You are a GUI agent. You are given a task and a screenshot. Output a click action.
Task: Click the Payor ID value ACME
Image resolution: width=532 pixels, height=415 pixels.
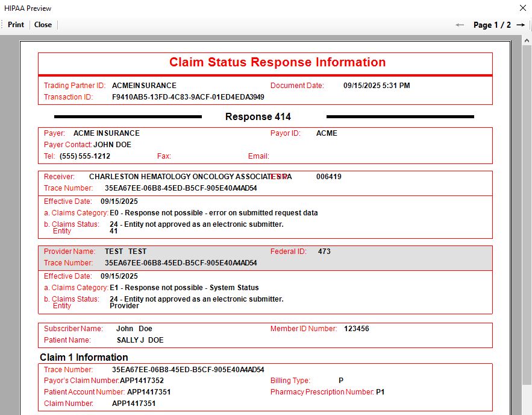pyautogui.click(x=327, y=133)
